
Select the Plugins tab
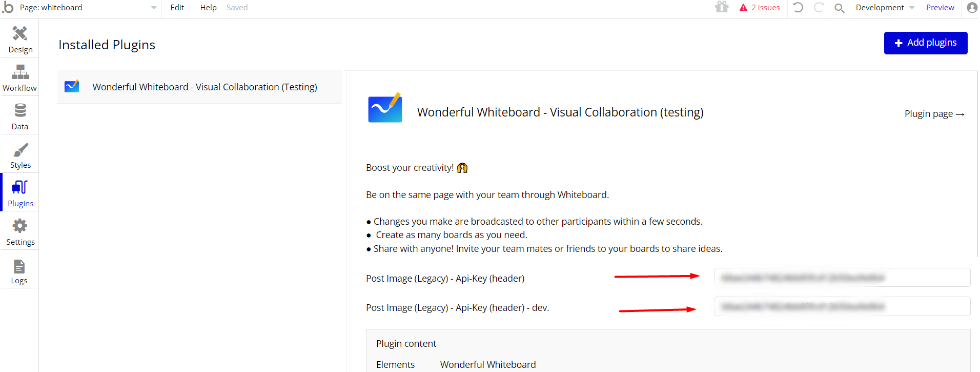[x=20, y=193]
